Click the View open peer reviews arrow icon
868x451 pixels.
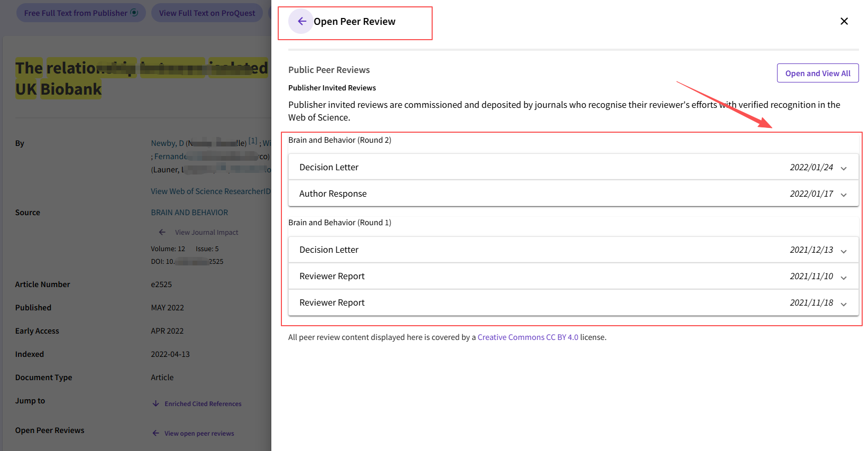[156, 433]
